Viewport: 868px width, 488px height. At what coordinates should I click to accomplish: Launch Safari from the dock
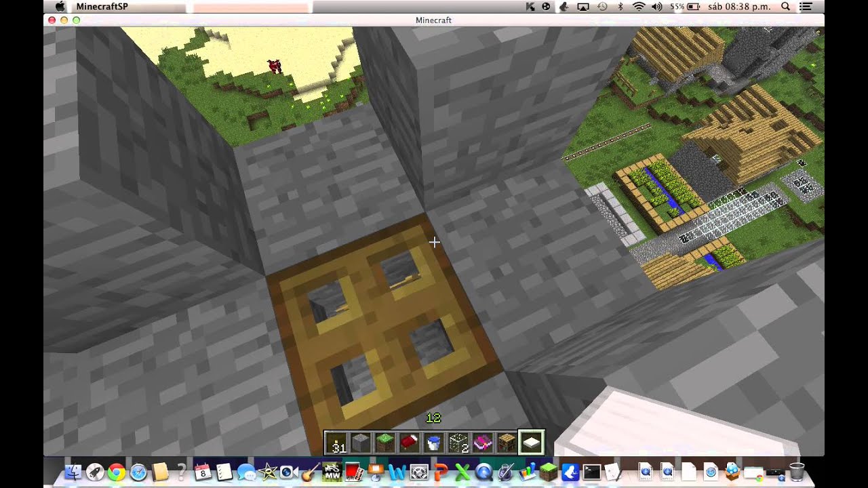tap(138, 471)
